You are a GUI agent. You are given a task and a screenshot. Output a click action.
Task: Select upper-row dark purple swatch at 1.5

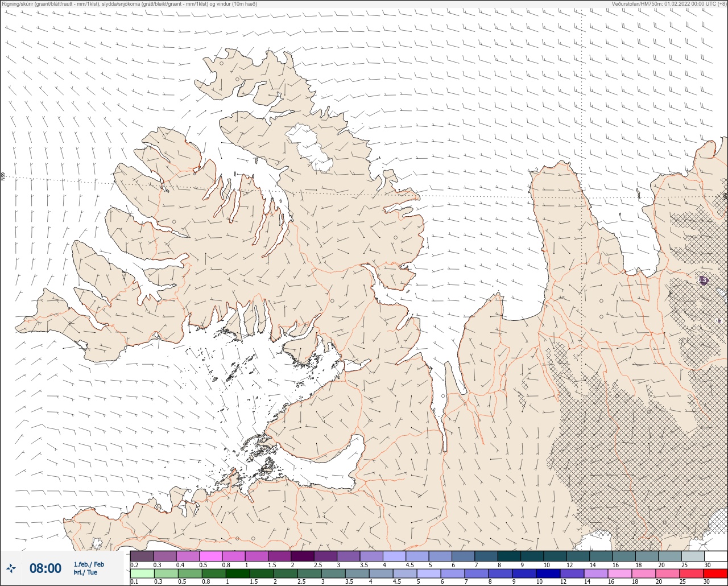point(279,556)
